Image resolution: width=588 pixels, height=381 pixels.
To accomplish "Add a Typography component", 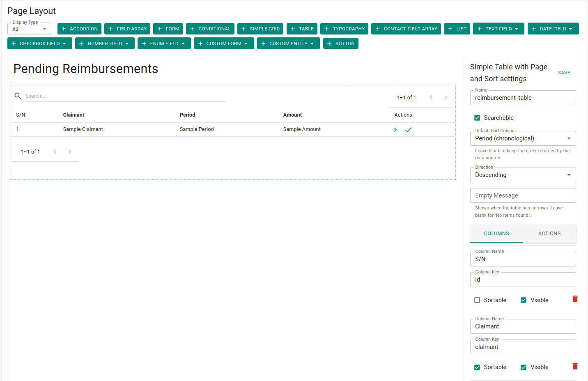I will tap(344, 29).
